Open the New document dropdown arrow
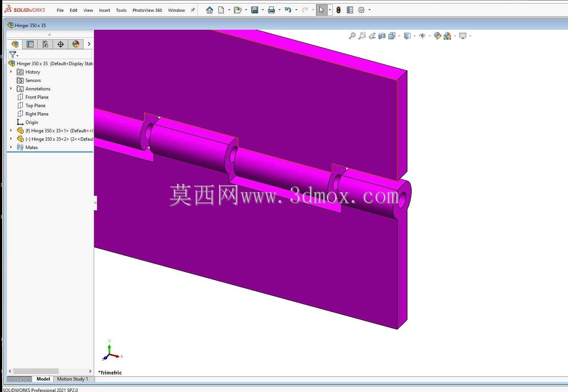The height and width of the screenshot is (392, 568). click(x=229, y=10)
